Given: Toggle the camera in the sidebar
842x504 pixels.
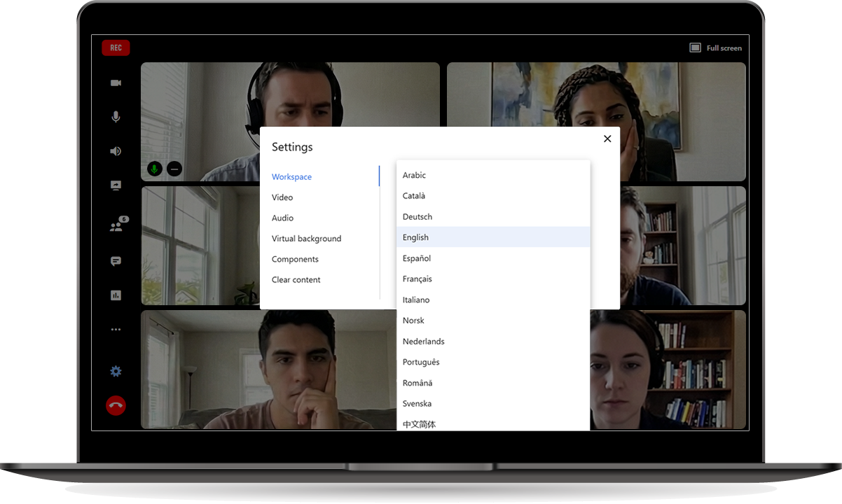Looking at the screenshot, I should (116, 83).
